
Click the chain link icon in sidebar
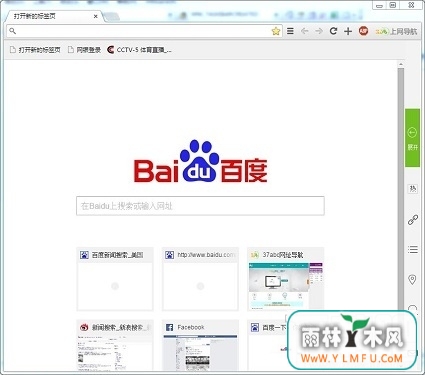click(413, 220)
